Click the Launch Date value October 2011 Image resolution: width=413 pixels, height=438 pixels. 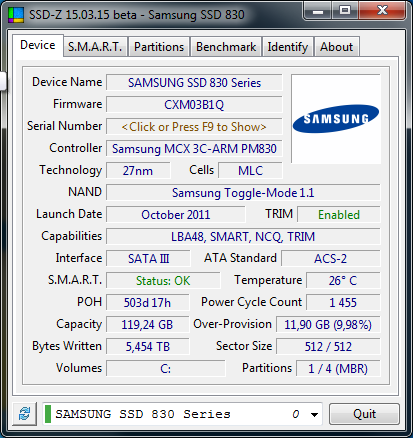(176, 215)
